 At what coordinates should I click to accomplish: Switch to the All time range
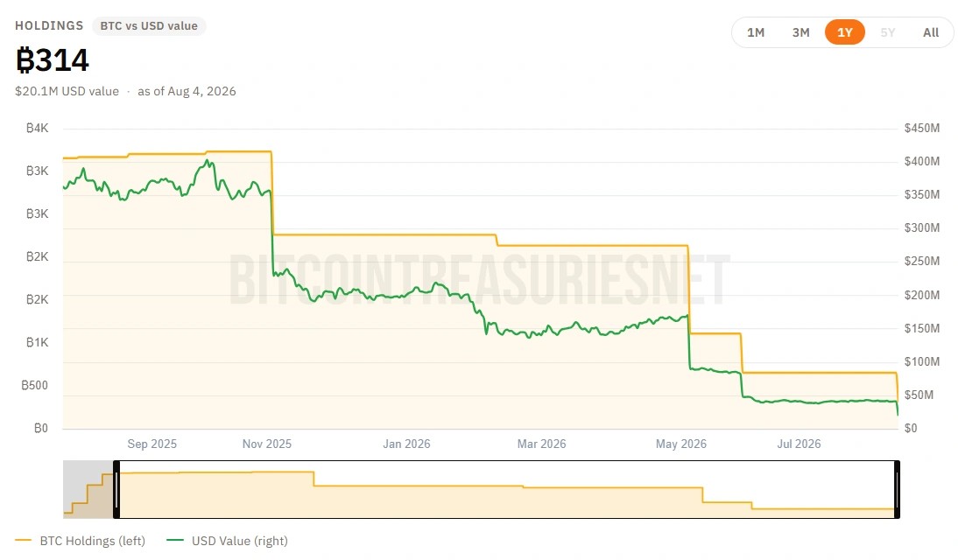pos(931,32)
